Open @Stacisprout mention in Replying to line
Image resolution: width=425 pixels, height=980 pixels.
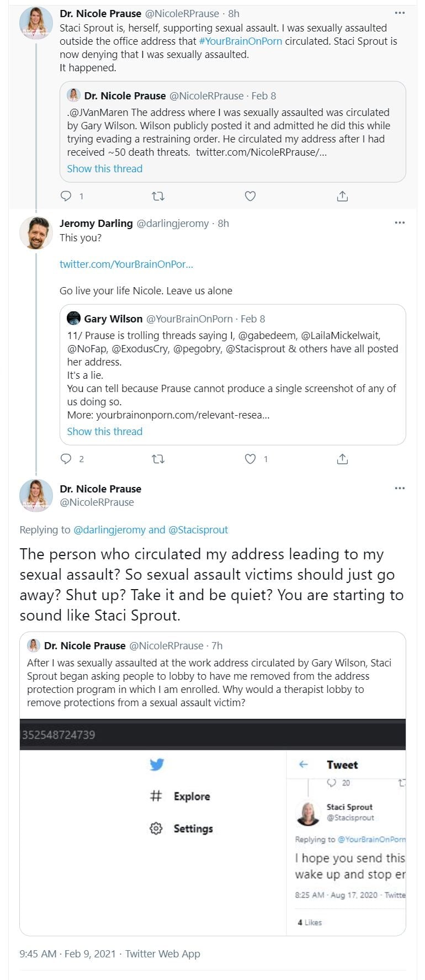(x=198, y=530)
